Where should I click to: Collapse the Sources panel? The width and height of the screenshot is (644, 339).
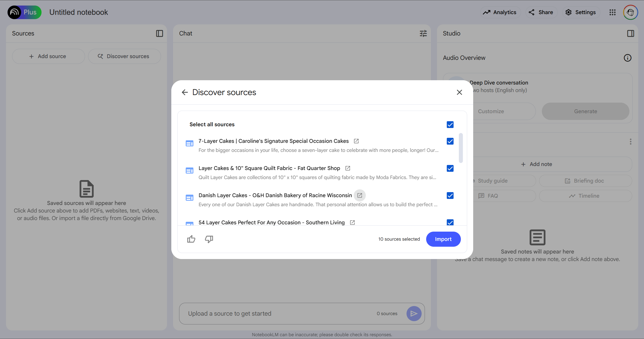click(x=159, y=33)
